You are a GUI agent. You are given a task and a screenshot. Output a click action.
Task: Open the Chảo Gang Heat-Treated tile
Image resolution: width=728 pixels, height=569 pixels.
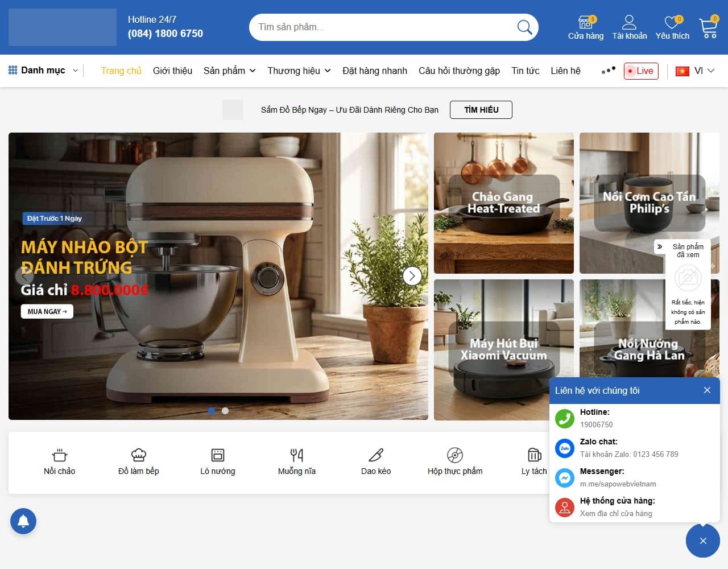point(504,203)
